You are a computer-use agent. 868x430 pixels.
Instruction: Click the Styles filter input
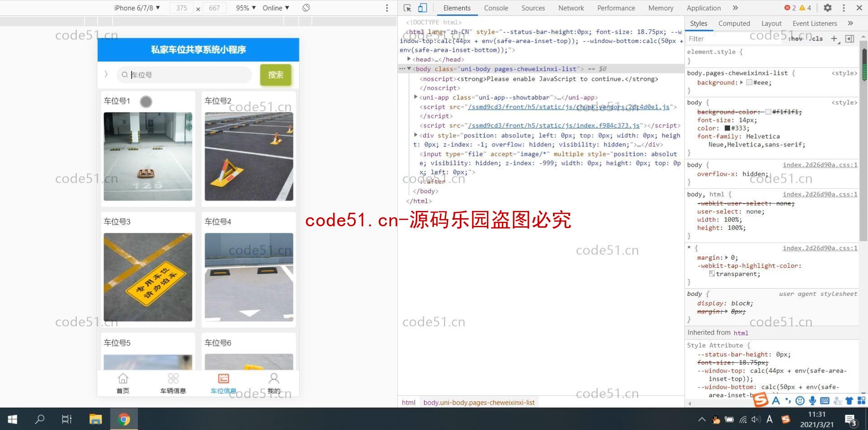[735, 38]
